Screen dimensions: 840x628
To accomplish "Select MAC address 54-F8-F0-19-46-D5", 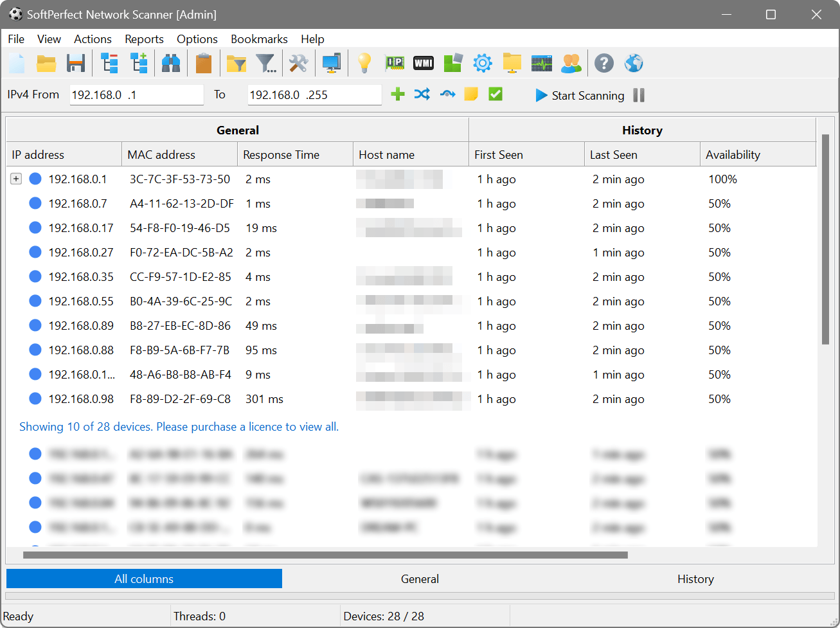I will point(180,228).
